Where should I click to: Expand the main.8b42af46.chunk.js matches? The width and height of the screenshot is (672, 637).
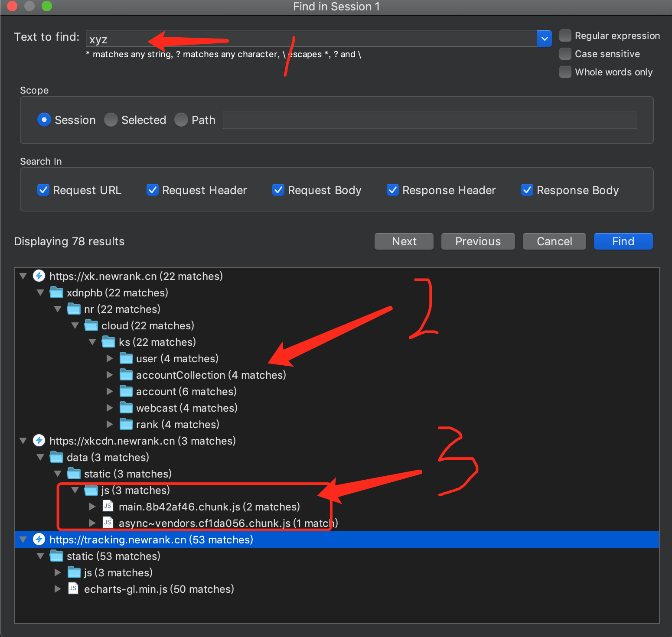(x=92, y=506)
